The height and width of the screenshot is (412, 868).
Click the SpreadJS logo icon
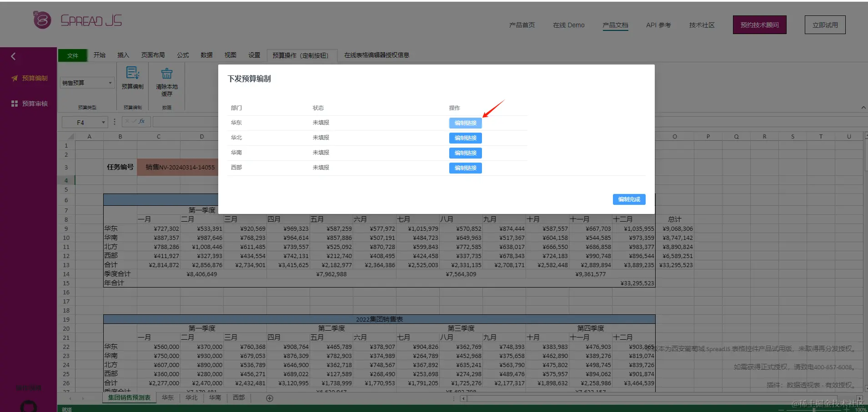42,20
